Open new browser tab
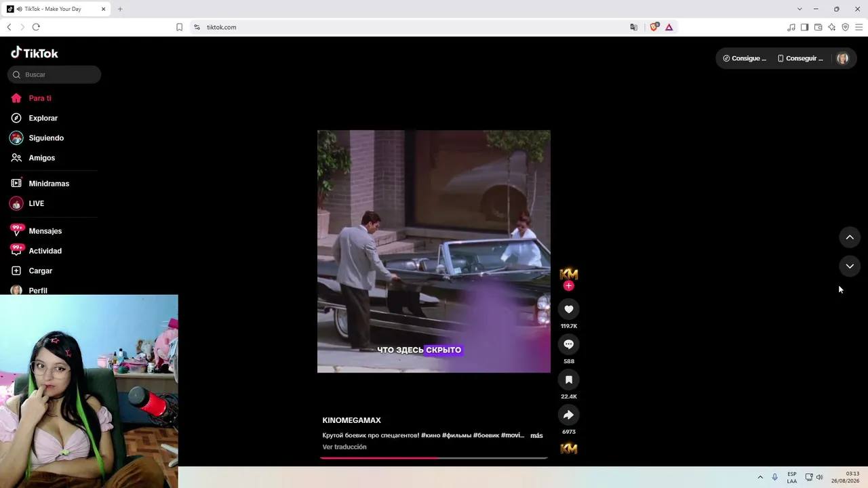 click(x=120, y=9)
